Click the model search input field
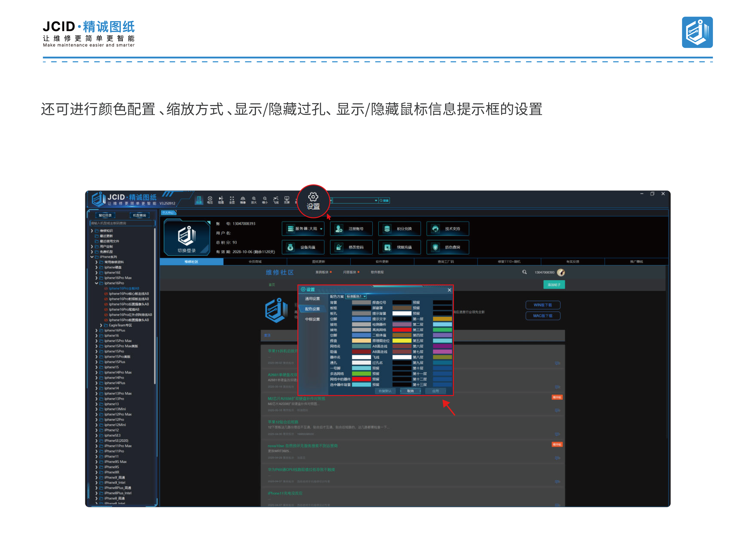Image resolution: width=756 pixels, height=535 pixels. pyautogui.click(x=123, y=223)
